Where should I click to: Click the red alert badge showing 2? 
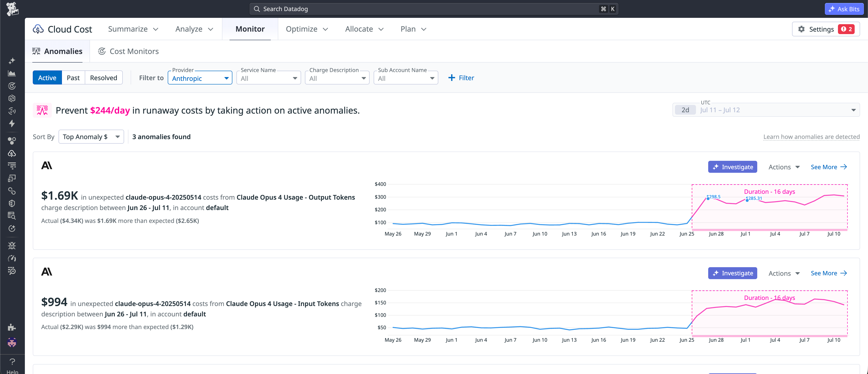tap(847, 29)
